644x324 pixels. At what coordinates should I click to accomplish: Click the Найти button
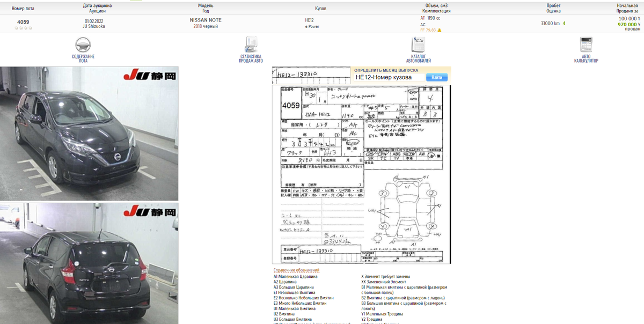(436, 77)
